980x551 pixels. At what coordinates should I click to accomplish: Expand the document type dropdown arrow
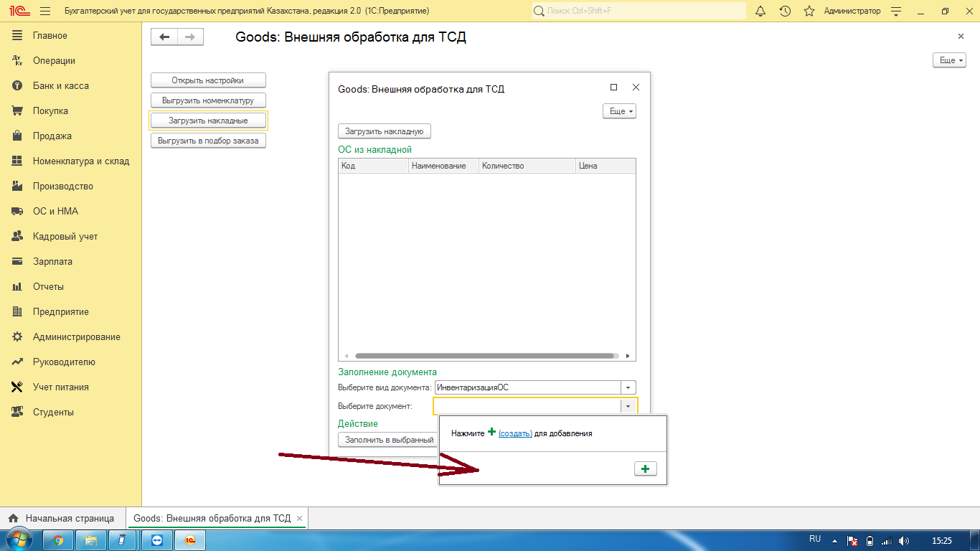628,387
